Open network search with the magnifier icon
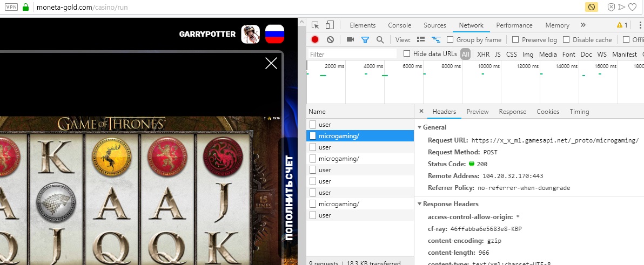This screenshot has height=265, width=644. coord(380,39)
